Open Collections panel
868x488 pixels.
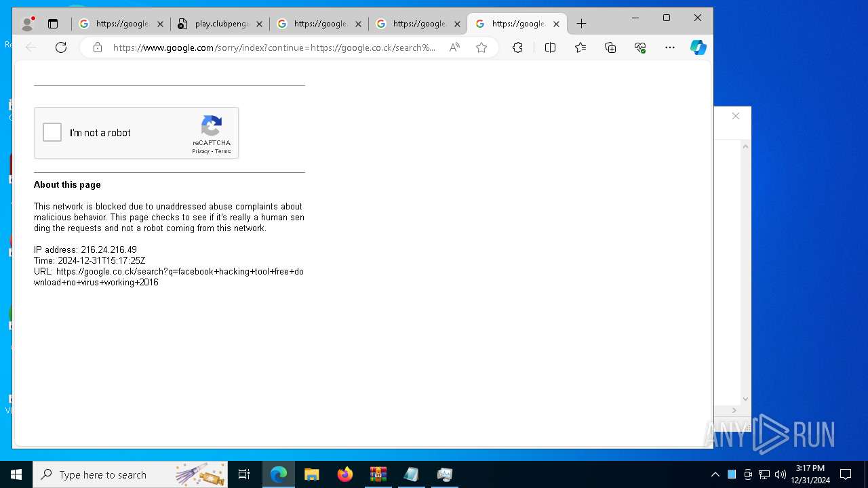pos(610,47)
